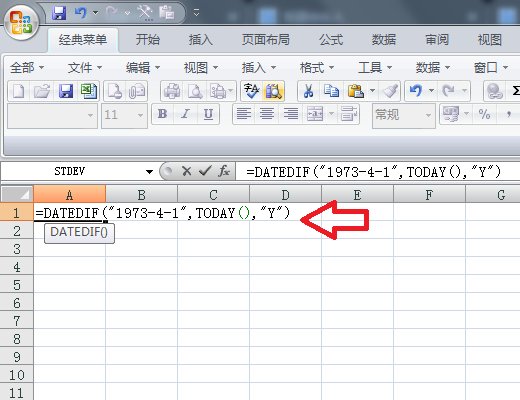Click the accounting currency format icon
520x400 pixels.
coord(451,114)
